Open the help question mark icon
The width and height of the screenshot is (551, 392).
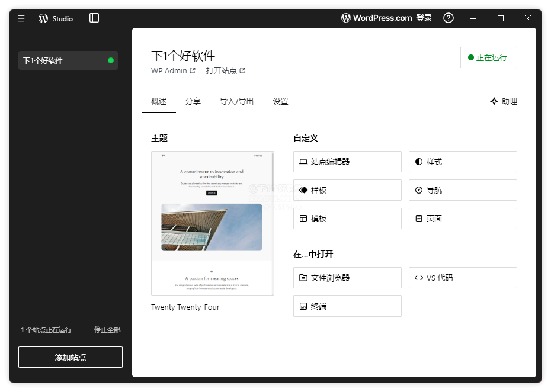tap(449, 18)
